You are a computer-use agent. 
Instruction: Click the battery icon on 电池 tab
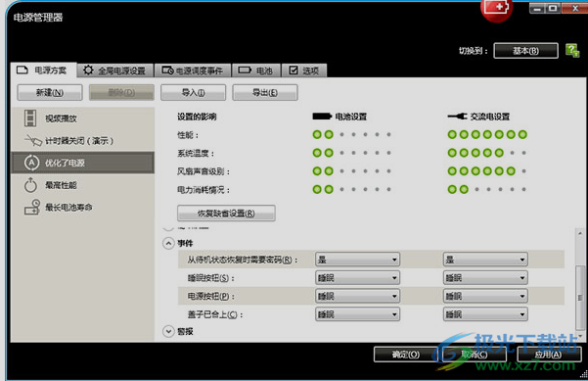click(245, 71)
